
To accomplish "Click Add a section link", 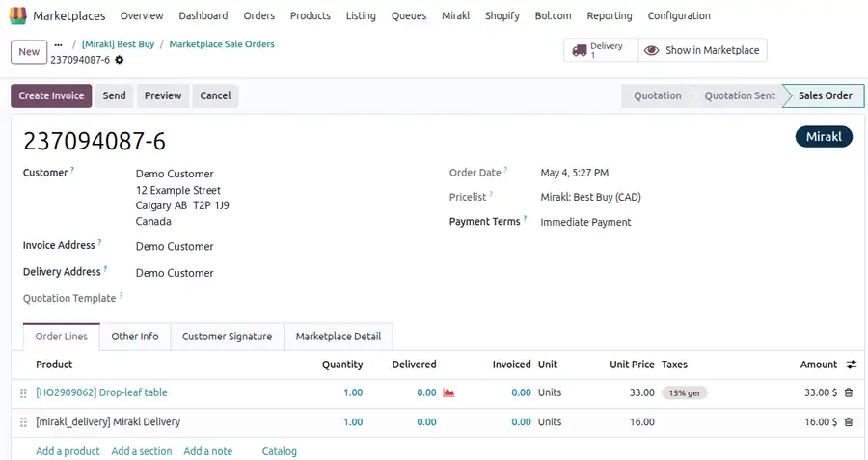I will [141, 451].
